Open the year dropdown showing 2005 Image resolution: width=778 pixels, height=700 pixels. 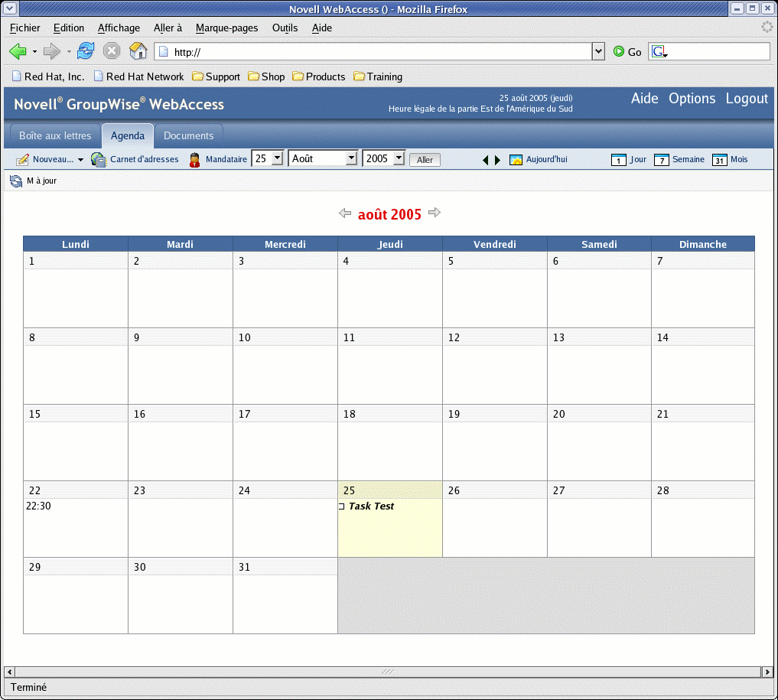coord(383,158)
